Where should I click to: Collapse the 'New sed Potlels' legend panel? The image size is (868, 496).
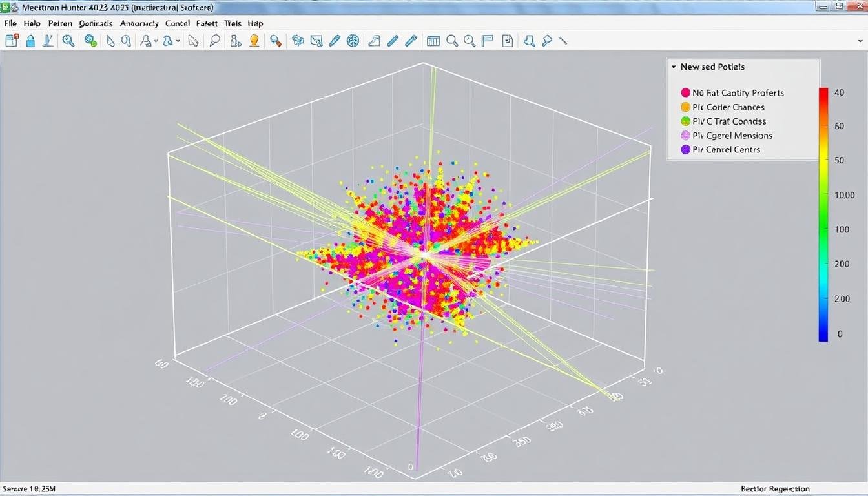click(x=674, y=67)
